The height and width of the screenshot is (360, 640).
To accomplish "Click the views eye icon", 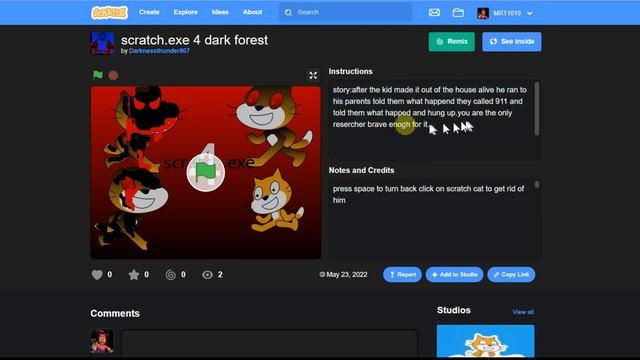I will click(207, 275).
